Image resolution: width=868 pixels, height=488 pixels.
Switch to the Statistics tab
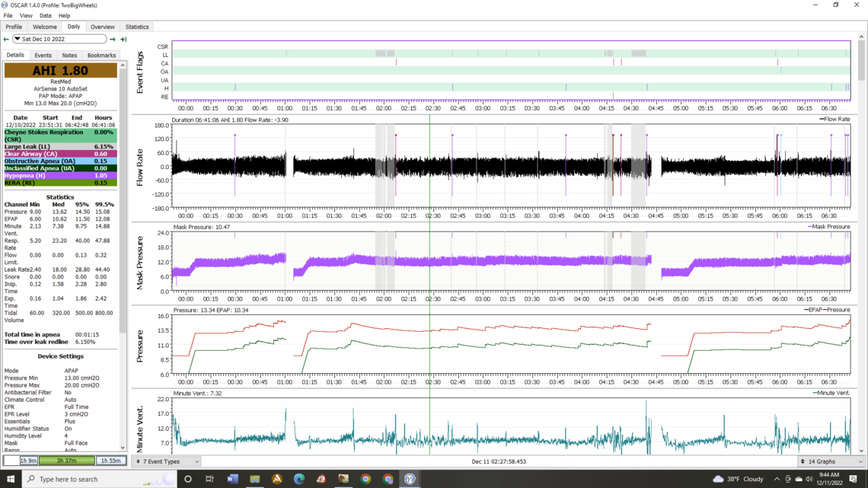tap(137, 27)
